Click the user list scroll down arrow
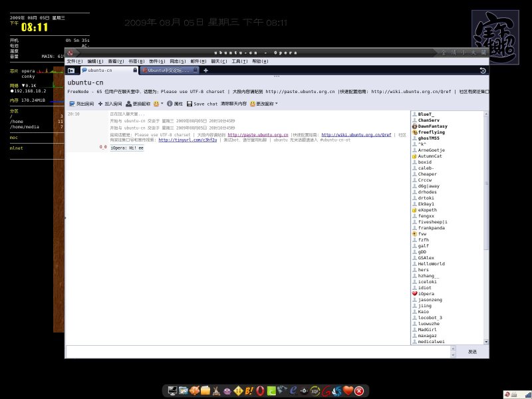This screenshot has width=532, height=399. [x=486, y=342]
